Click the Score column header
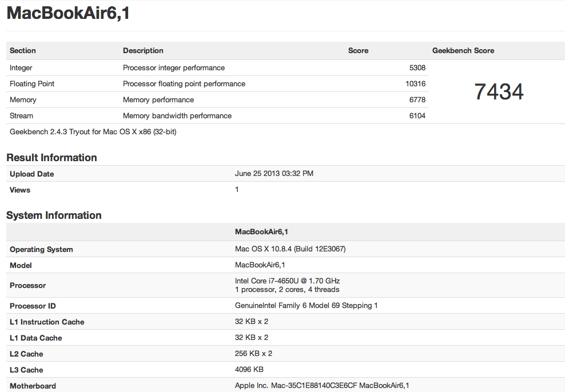 click(358, 50)
